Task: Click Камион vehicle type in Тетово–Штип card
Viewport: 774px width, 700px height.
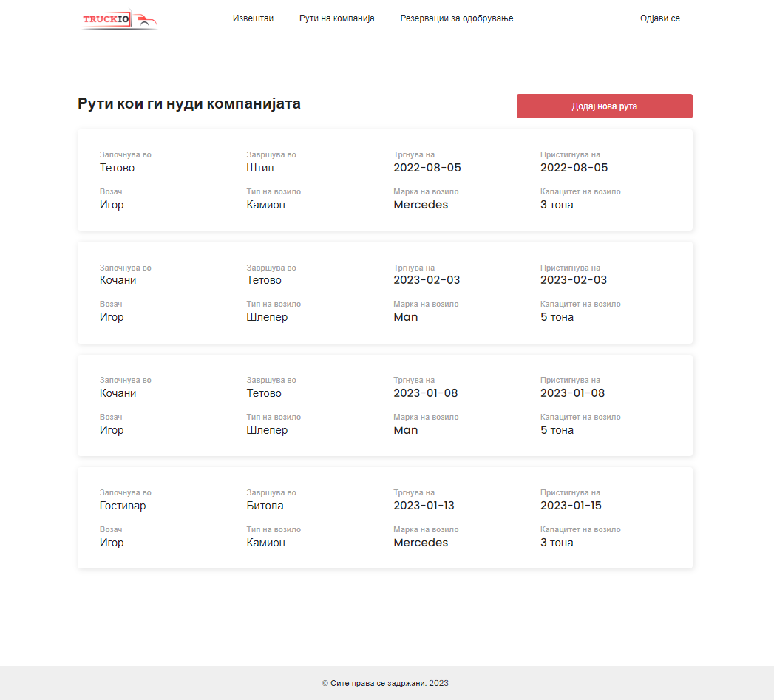Action: (x=265, y=205)
